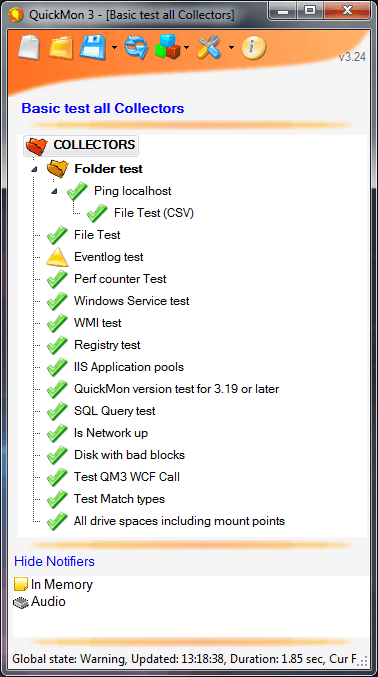Click the Basic test all Collectors title
The height and width of the screenshot is (677, 378).
point(103,108)
